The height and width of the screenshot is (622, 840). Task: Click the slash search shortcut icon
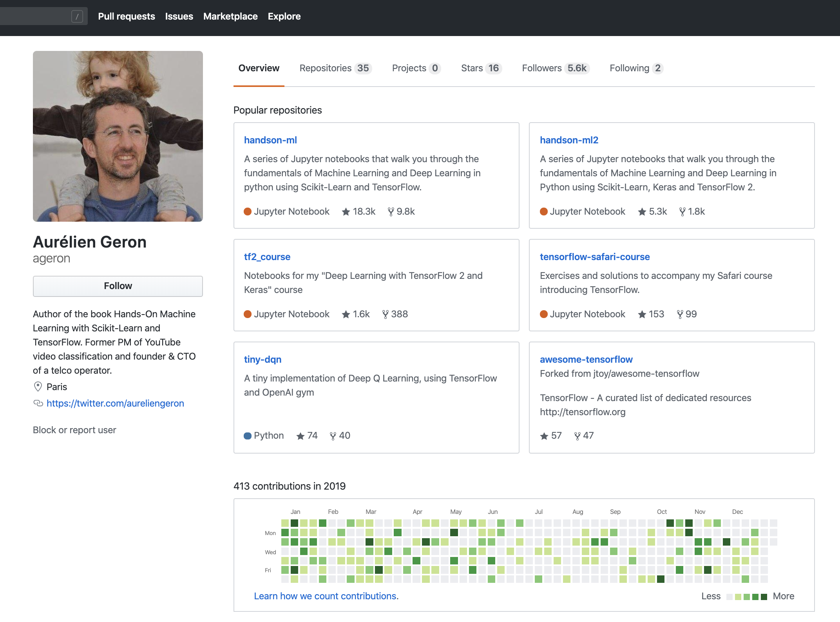coord(77,16)
